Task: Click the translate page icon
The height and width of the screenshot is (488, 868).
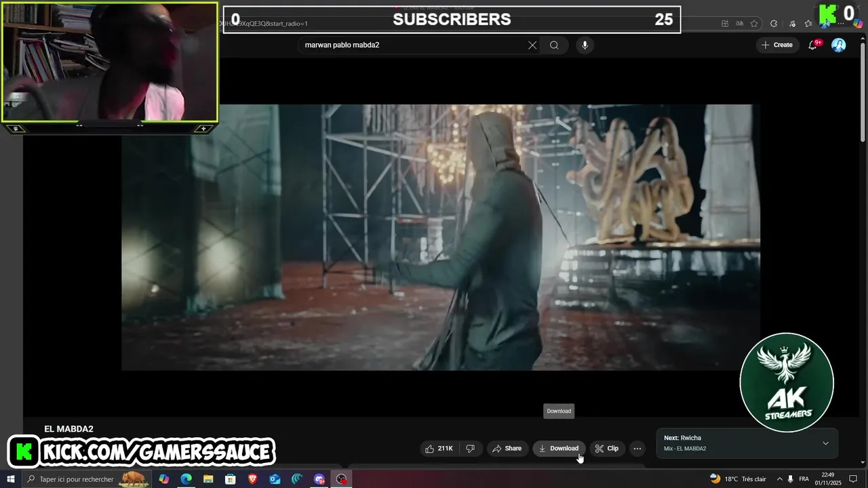Action: [739, 24]
